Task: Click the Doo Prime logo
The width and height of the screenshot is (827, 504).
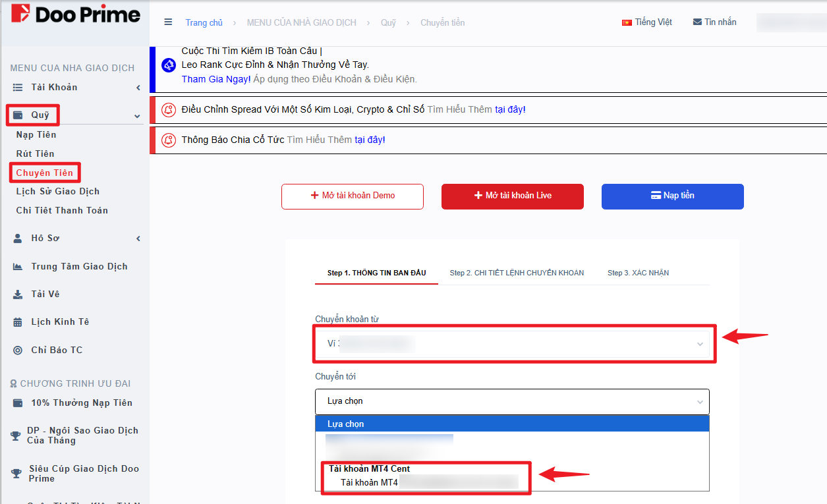Action: point(76,14)
